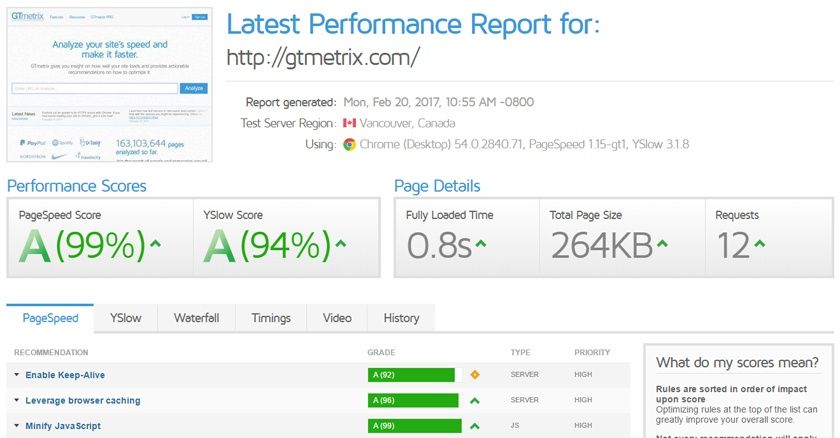Open the Leverage browser caching link

[x=82, y=401]
